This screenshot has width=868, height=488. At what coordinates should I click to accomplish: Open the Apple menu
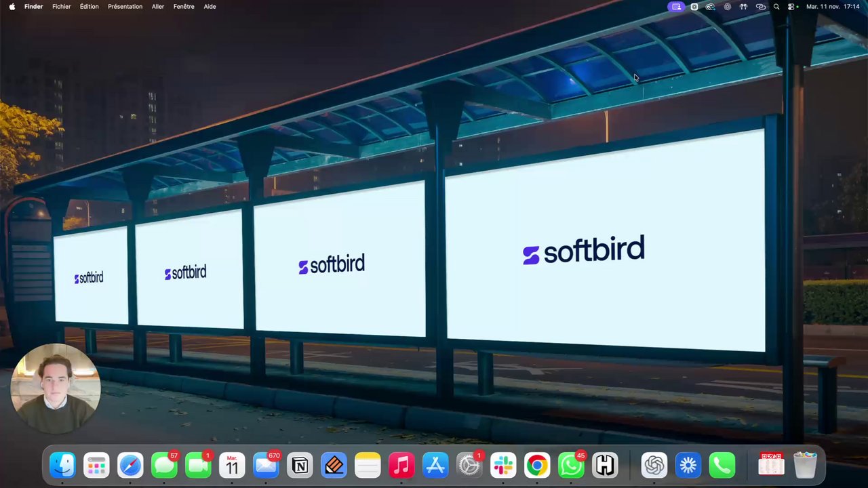[x=12, y=6]
